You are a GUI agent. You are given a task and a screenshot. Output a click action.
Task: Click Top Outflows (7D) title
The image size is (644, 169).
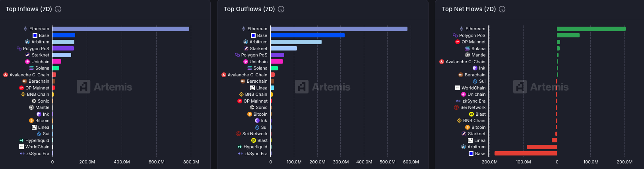pos(249,9)
